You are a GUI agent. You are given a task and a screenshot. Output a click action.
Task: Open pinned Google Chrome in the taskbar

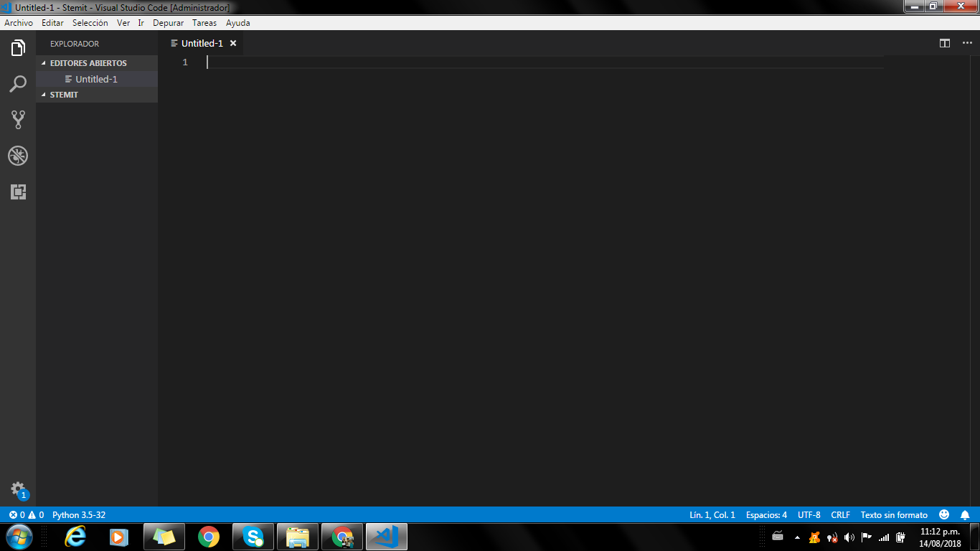pyautogui.click(x=209, y=537)
